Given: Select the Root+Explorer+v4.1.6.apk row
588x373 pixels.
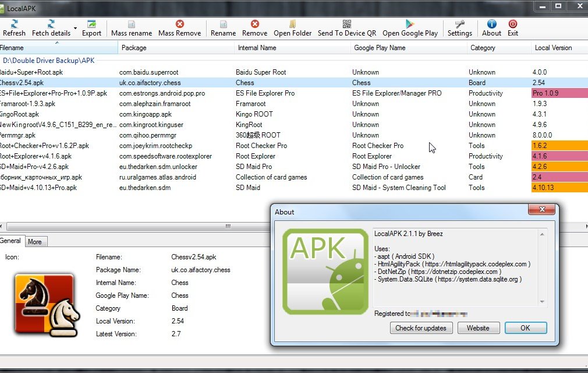Looking at the screenshot, I should click(x=294, y=156).
